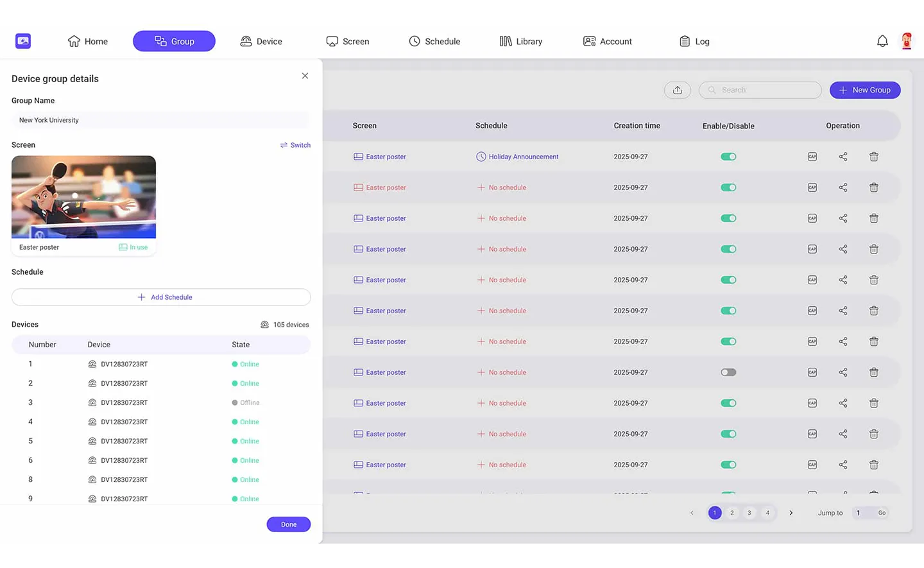924x568 pixels.
Task: Click Switch to change the screen
Action: tap(295, 145)
